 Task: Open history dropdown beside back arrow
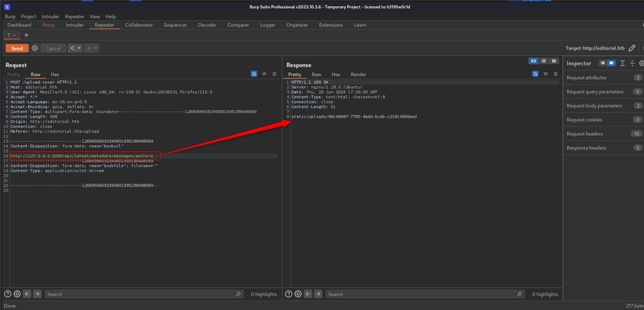[79, 48]
